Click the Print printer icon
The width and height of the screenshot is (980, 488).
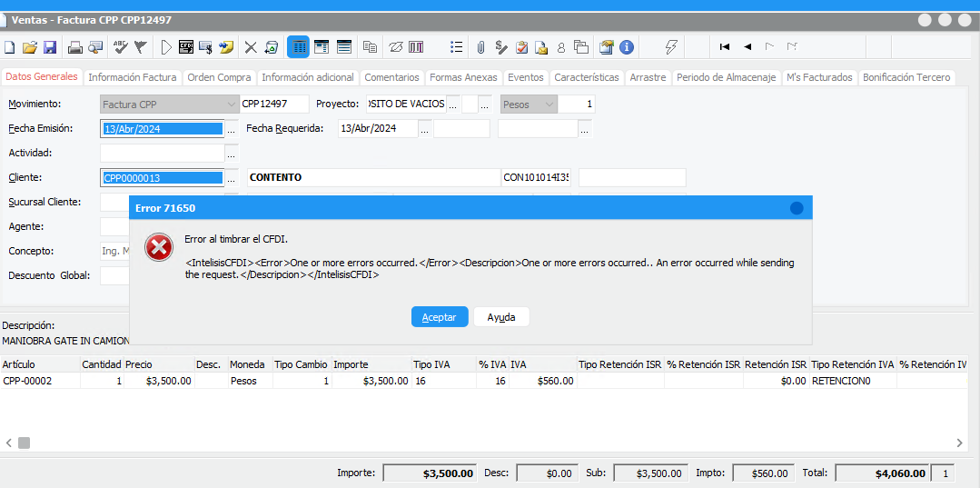pyautogui.click(x=75, y=47)
